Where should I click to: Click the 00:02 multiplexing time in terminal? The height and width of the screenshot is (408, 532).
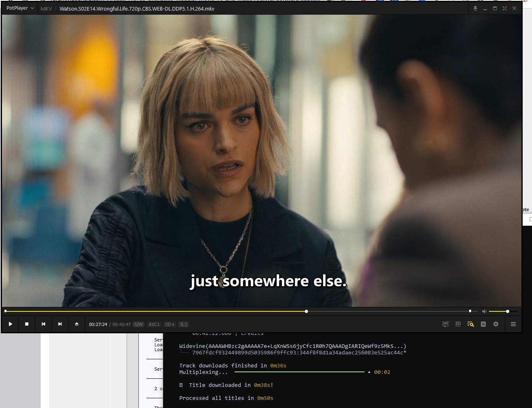[382, 372]
